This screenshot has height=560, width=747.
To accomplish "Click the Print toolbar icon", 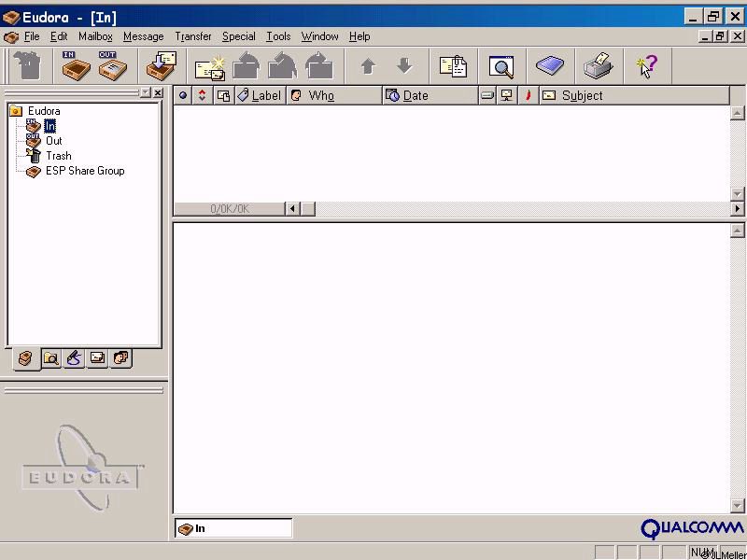I will pyautogui.click(x=599, y=65).
